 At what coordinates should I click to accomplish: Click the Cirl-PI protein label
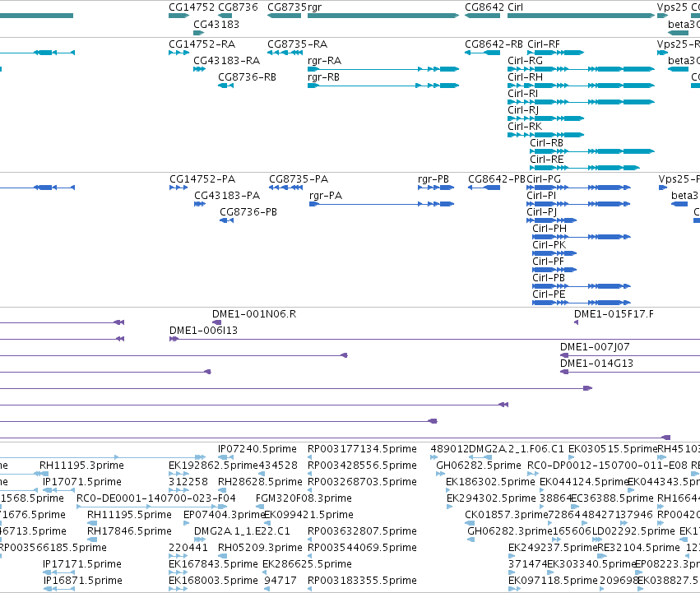pos(541,196)
